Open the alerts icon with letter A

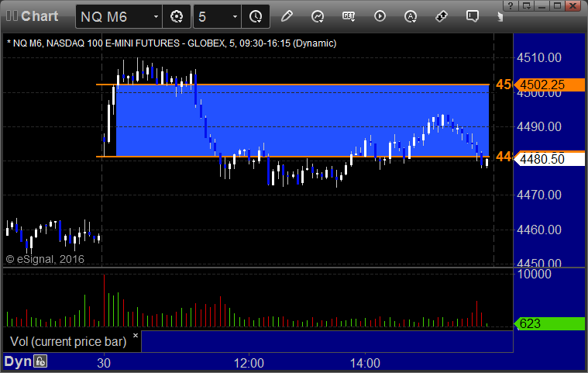point(411,16)
